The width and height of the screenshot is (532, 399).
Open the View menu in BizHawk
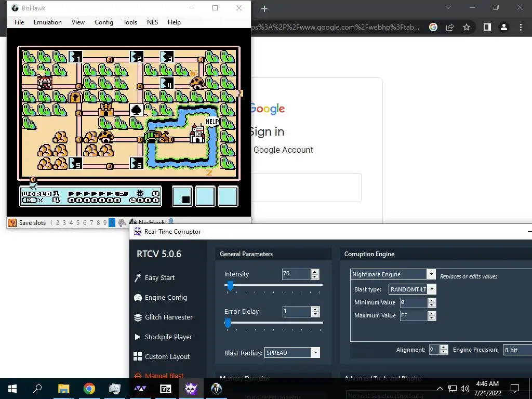78,22
